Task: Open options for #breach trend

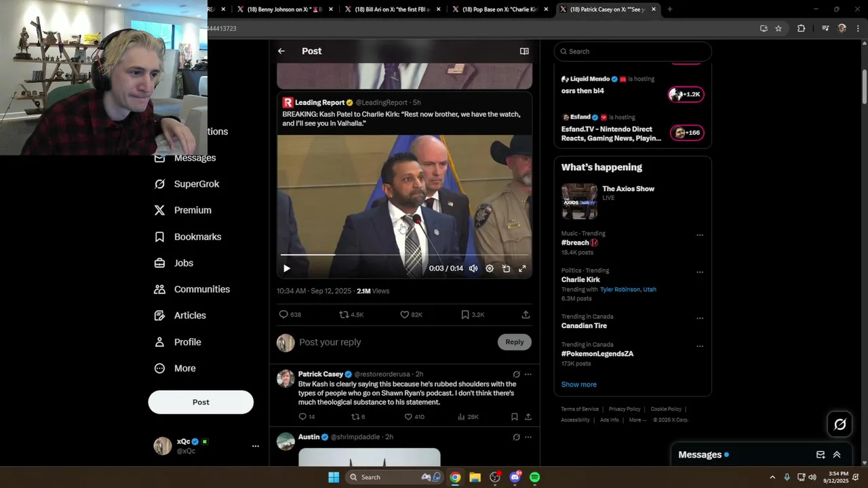Action: click(700, 235)
